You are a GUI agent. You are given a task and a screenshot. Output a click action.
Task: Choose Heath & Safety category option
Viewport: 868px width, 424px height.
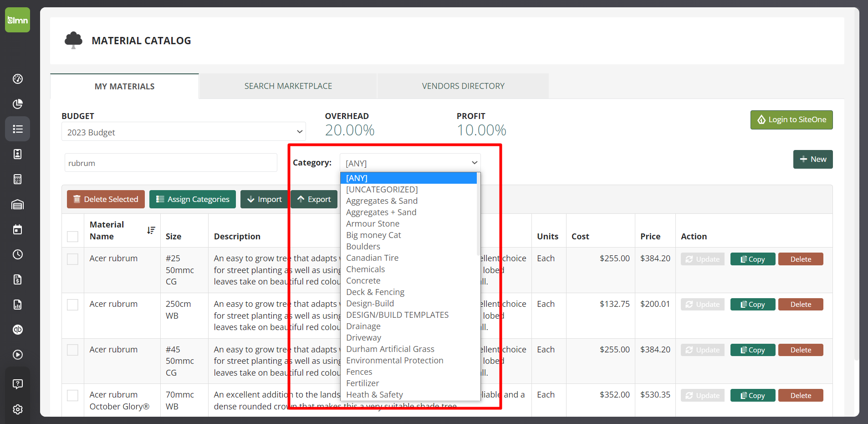point(408,394)
